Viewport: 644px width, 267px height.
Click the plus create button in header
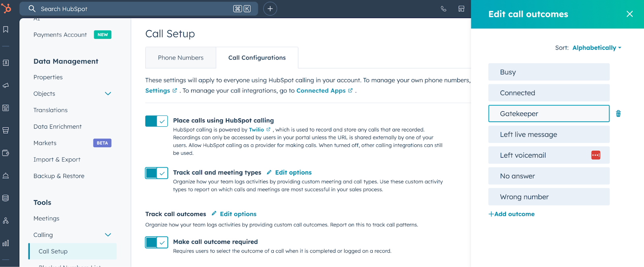[x=270, y=9]
